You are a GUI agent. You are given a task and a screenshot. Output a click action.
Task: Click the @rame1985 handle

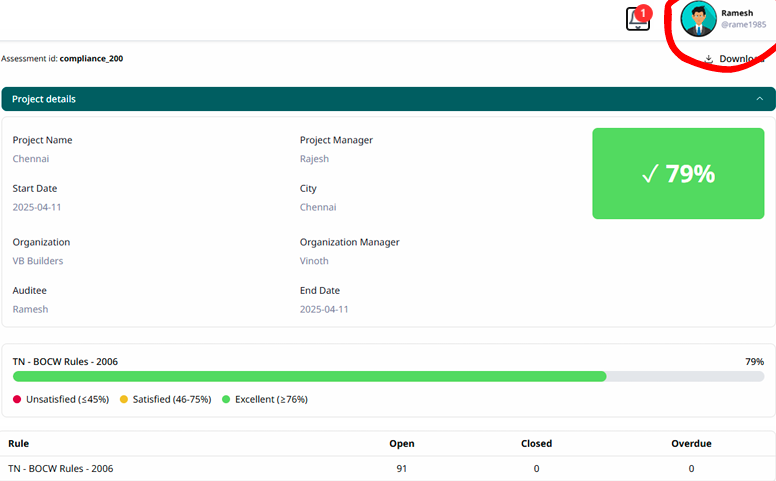pos(743,25)
